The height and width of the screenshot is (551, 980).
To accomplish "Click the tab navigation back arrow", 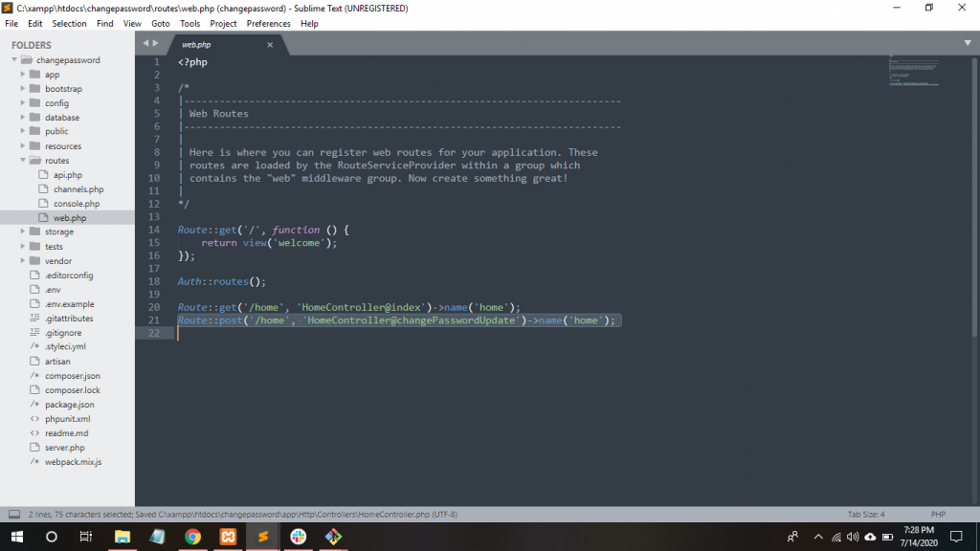I will tap(145, 44).
